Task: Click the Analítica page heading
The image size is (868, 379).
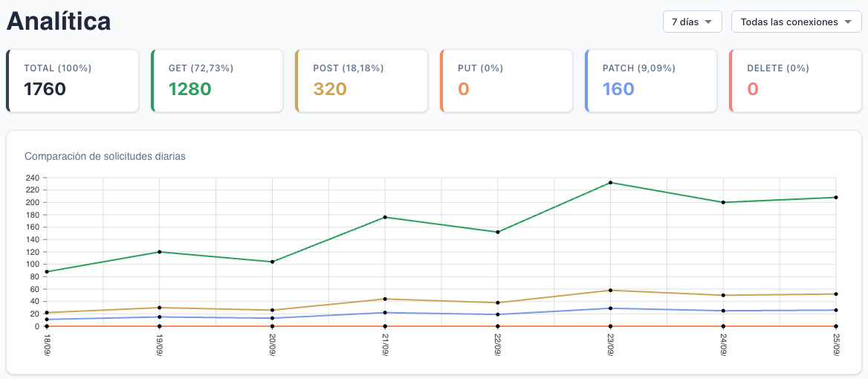Action: pos(59,21)
